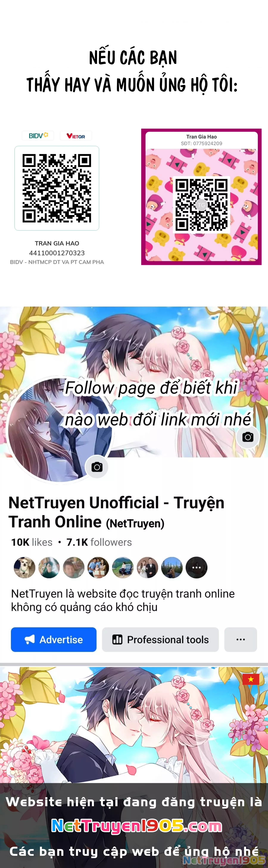Click the megaphone icon in Advertise
This screenshot has height=868, width=268.
[30, 640]
